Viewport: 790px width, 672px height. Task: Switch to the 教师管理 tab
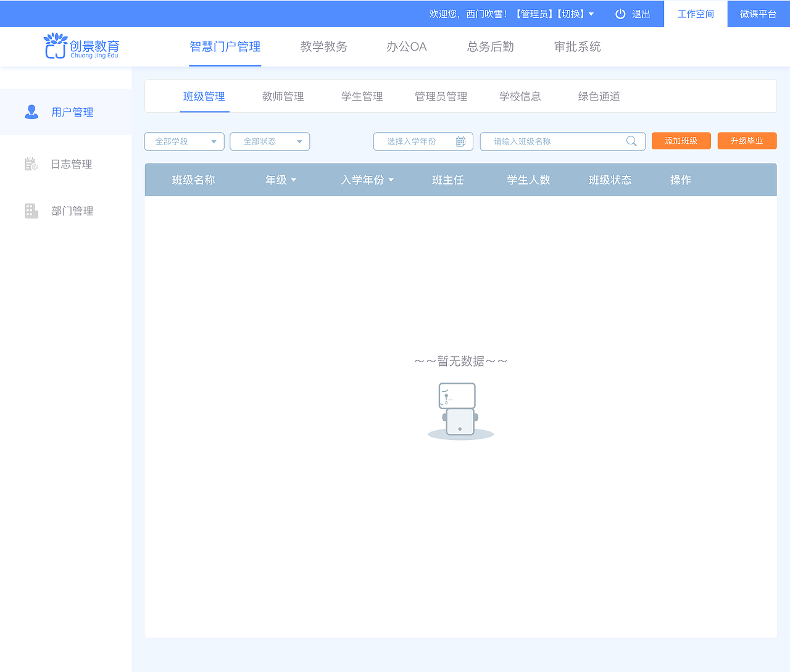click(x=282, y=96)
